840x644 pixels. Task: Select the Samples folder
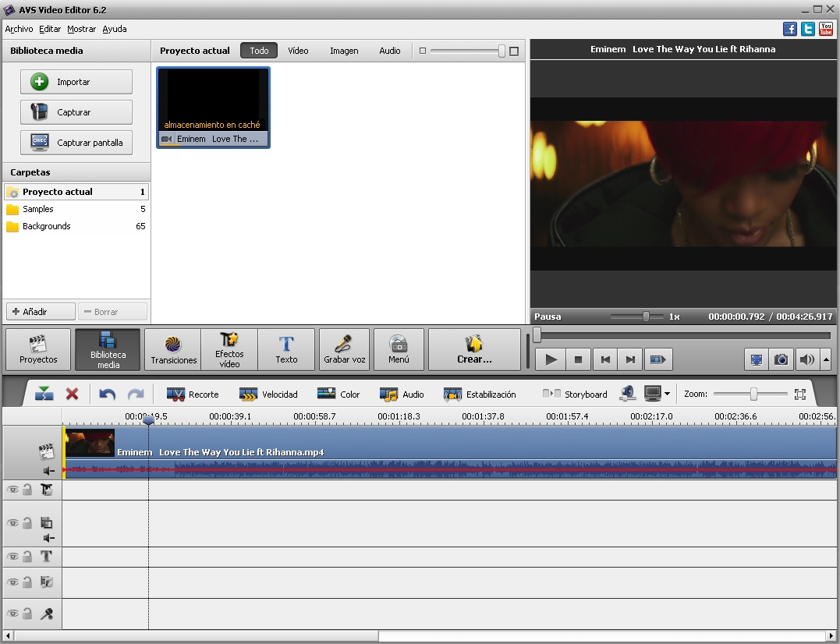[76, 209]
